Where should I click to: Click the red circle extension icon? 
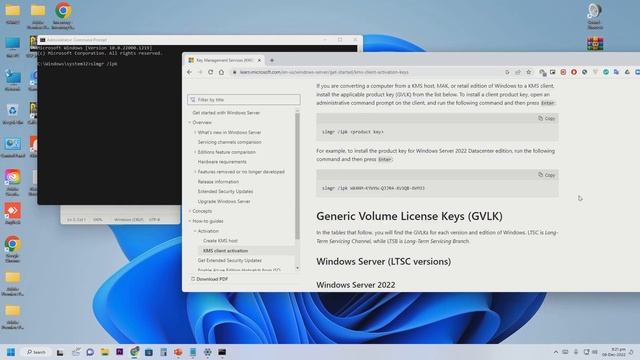(x=574, y=72)
